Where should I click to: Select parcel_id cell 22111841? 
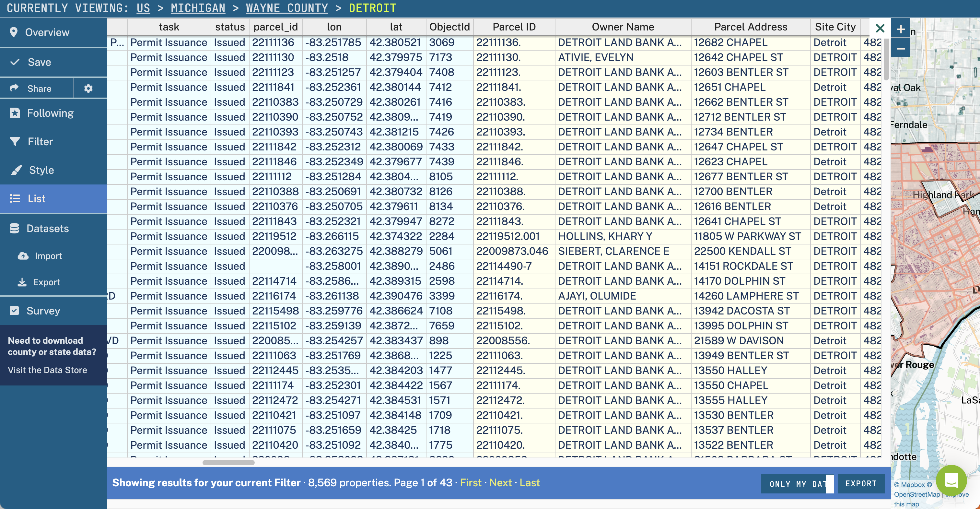pos(276,87)
